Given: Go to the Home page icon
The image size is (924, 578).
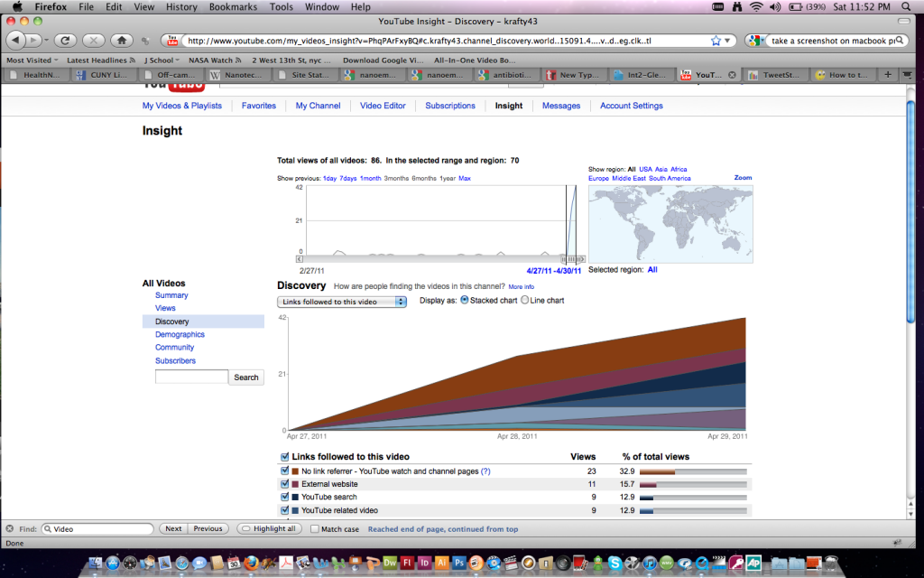Looking at the screenshot, I should tap(122, 41).
